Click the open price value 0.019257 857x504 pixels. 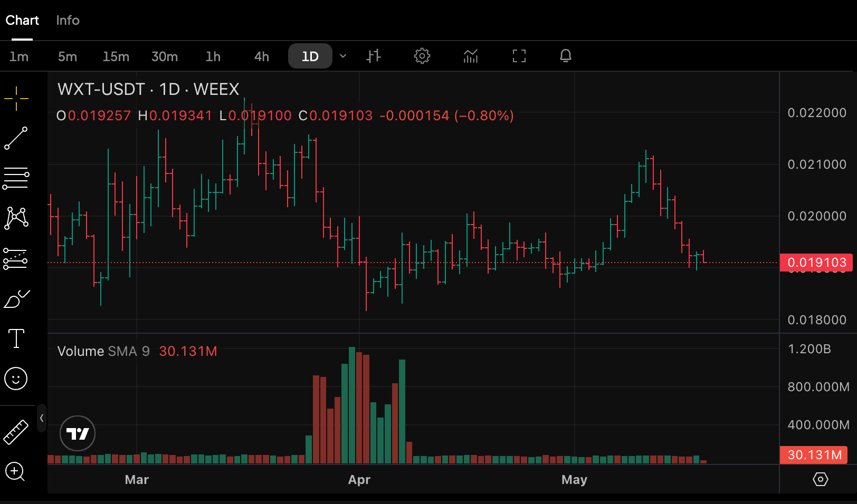(99, 115)
